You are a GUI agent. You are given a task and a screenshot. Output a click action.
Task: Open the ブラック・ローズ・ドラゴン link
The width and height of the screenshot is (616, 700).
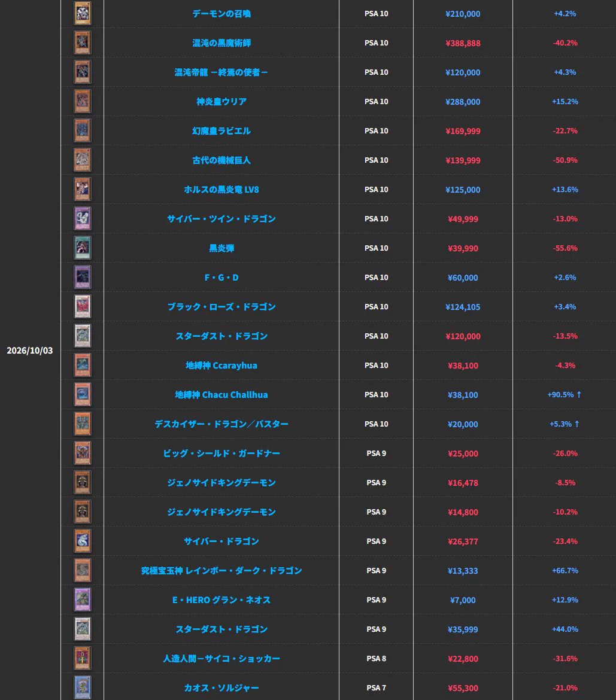(x=221, y=307)
